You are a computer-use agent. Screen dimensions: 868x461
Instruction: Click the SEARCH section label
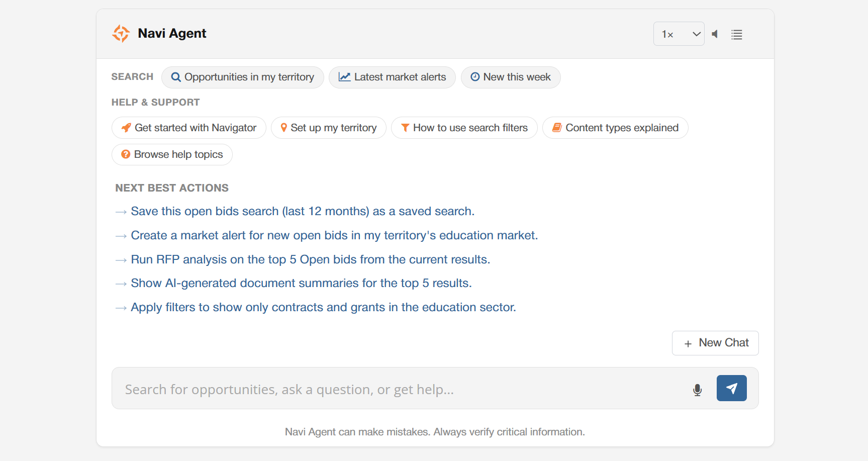132,77
